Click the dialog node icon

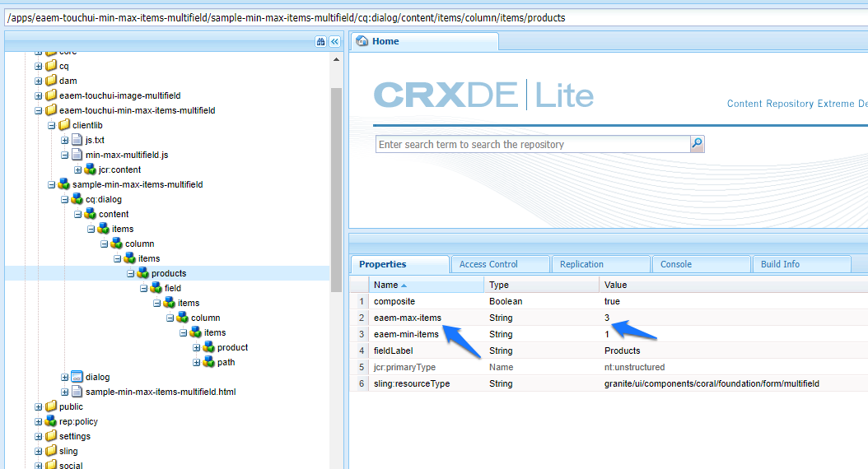pos(77,377)
